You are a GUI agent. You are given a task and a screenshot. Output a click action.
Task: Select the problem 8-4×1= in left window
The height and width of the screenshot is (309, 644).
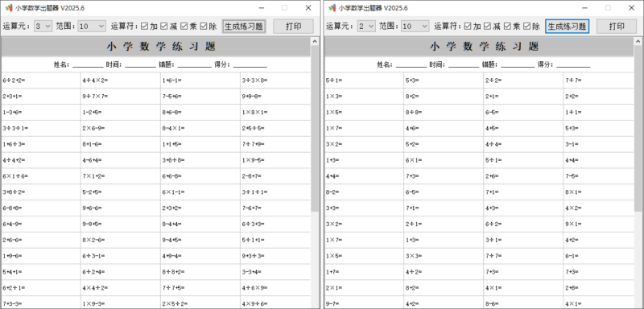[173, 129]
